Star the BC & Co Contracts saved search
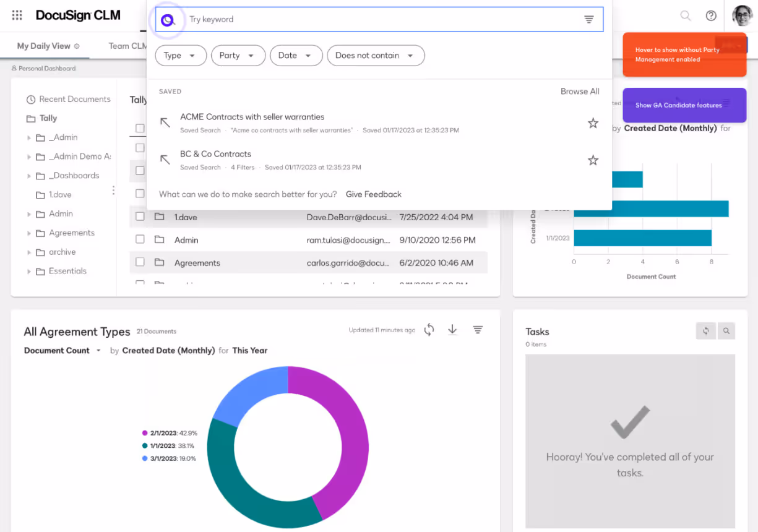This screenshot has height=532, width=758. coord(593,160)
